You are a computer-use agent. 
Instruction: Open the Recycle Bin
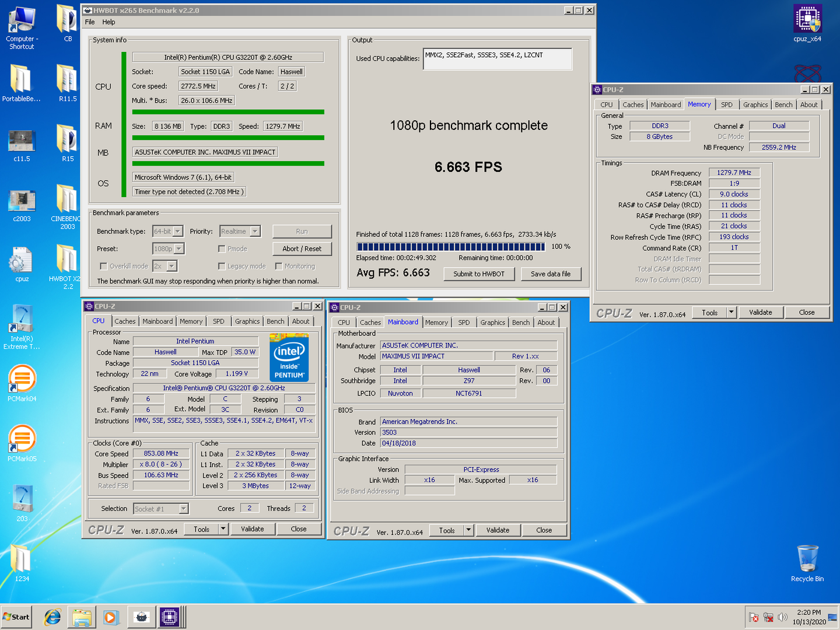coord(807,563)
